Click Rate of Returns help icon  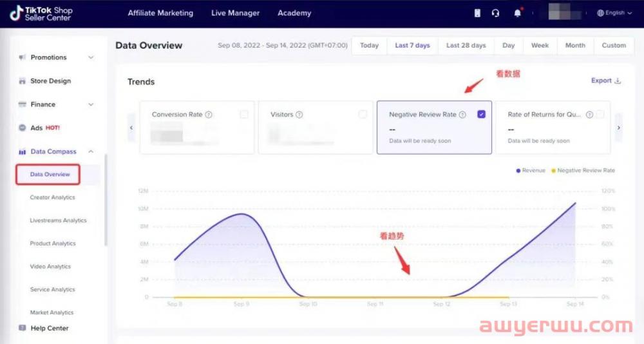pyautogui.click(x=589, y=115)
